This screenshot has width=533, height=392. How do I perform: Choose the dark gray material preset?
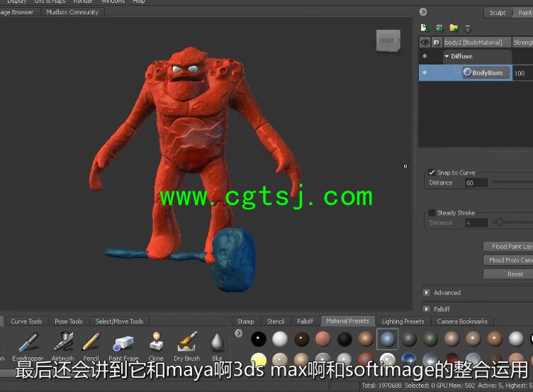coord(409,339)
